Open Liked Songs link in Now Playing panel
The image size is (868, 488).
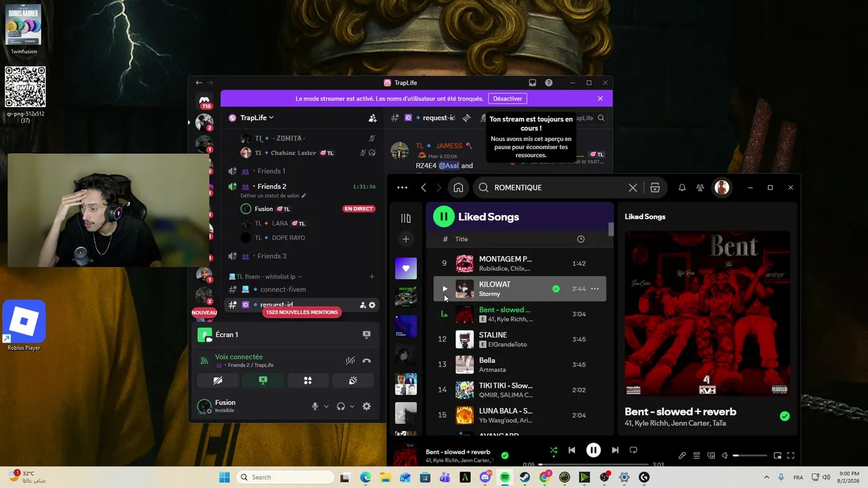pos(645,217)
